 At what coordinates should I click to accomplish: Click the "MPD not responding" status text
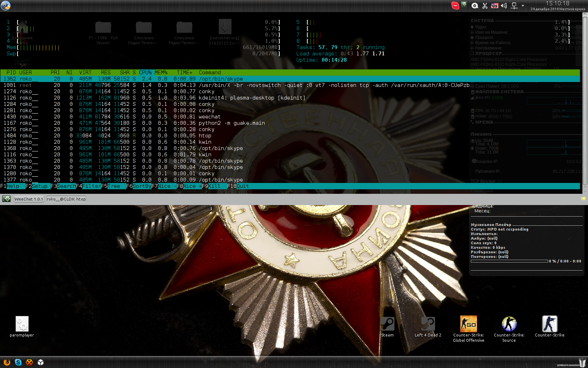tap(508, 229)
